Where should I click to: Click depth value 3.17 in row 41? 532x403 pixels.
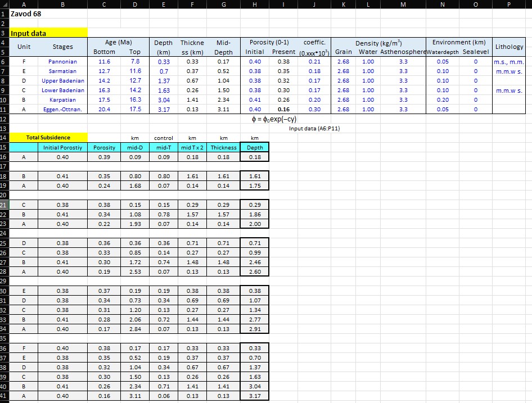255,396
